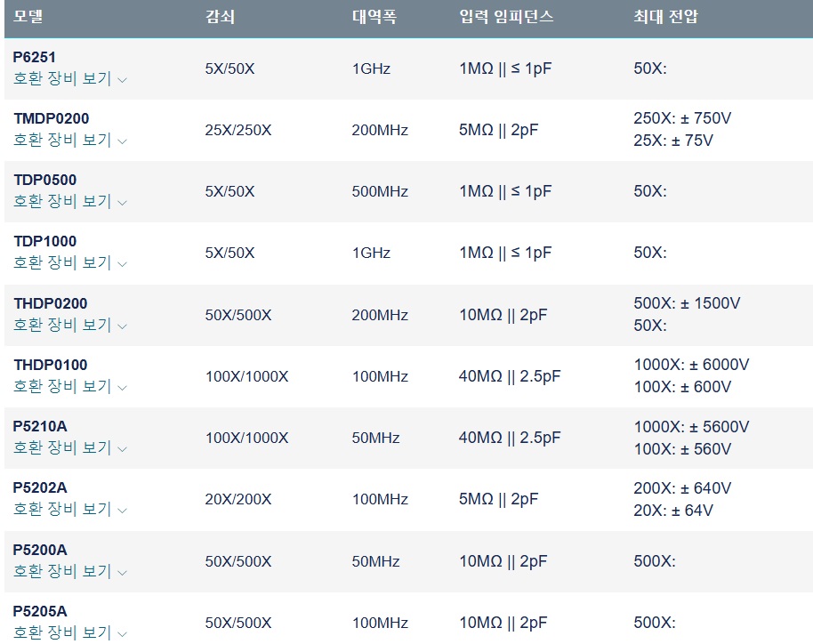This screenshot has height=644, width=813.
Task: Select the P5205A model name
Action: coord(40,611)
